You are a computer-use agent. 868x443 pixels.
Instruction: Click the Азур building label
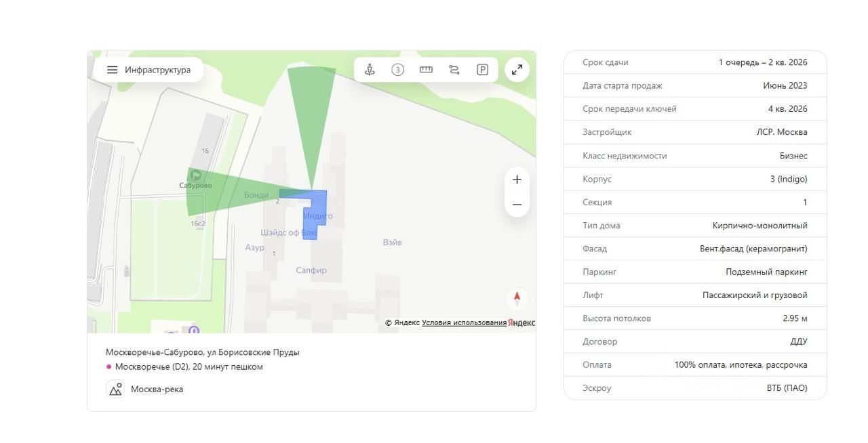(255, 248)
